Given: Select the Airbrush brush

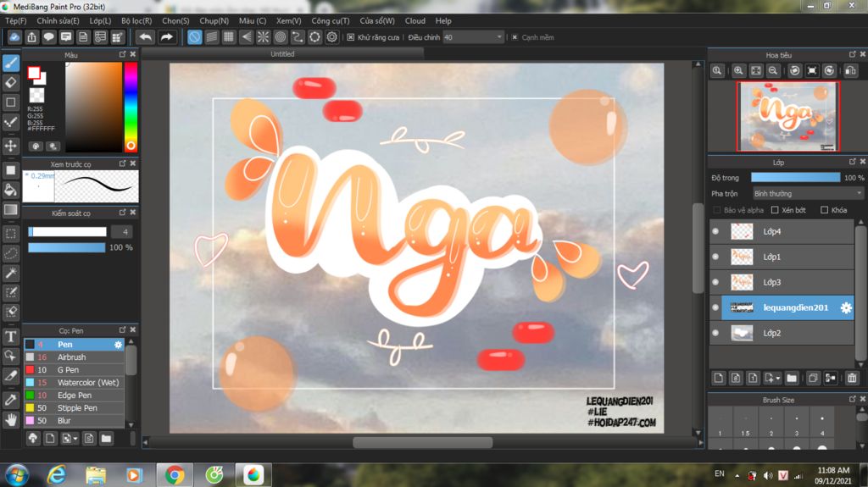Looking at the screenshot, I should point(75,357).
